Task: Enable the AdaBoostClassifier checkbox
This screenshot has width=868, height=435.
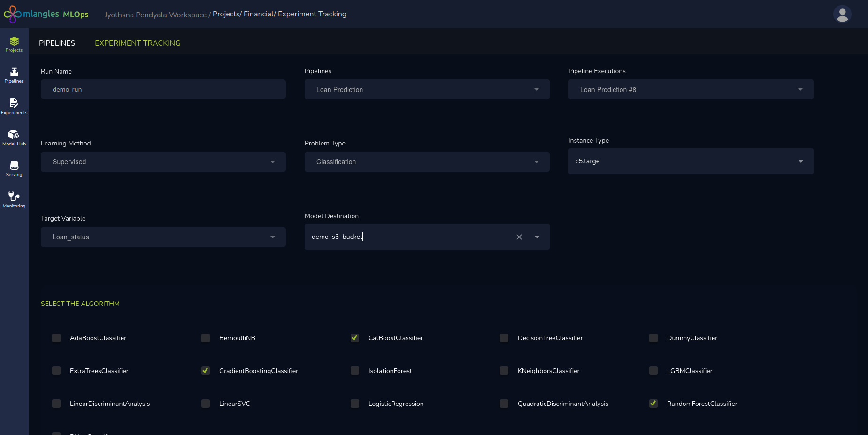Action: click(x=56, y=338)
